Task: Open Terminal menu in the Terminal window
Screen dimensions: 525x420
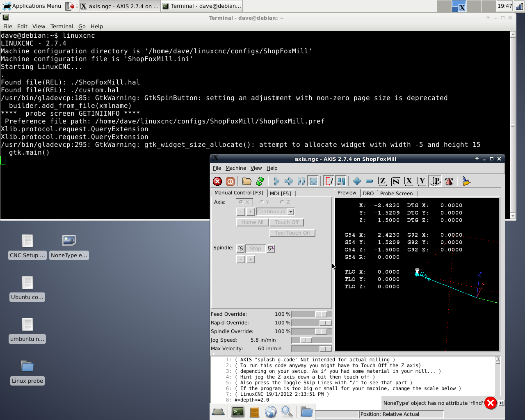Action: coord(62,26)
